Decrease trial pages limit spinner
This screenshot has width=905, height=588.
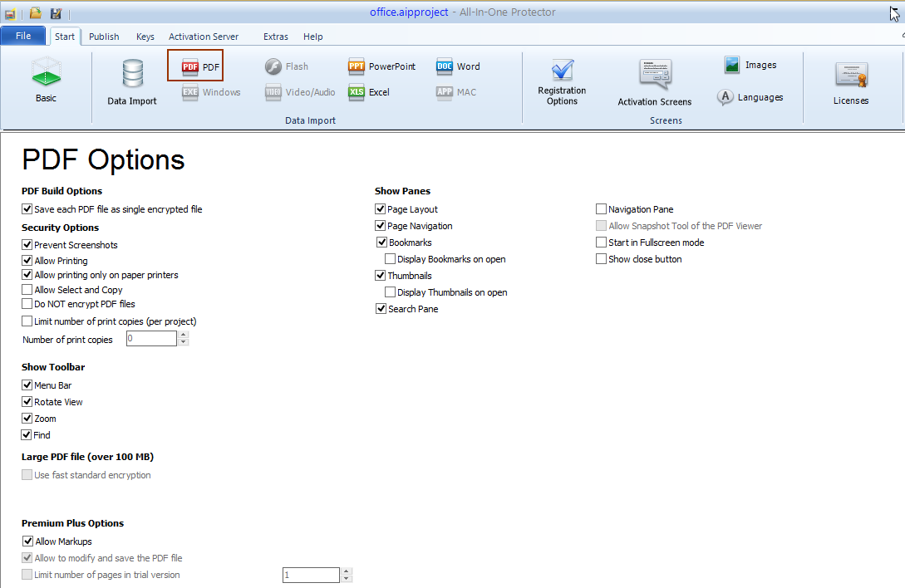click(x=347, y=579)
